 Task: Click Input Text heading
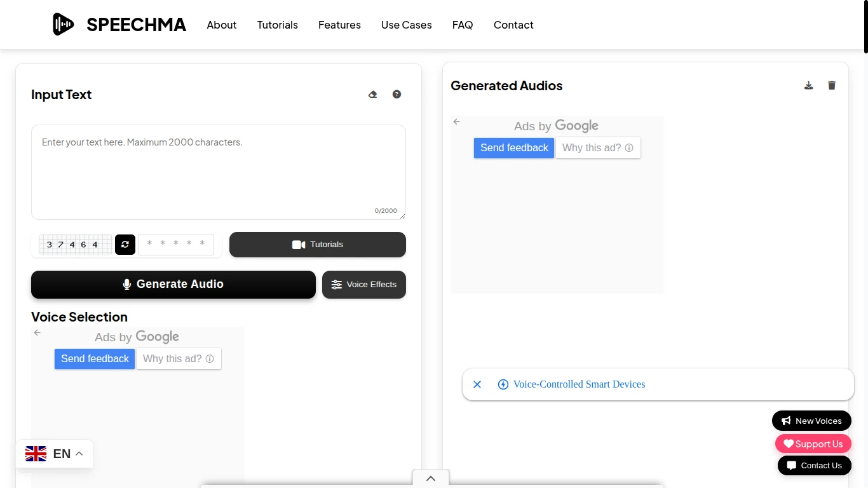[x=62, y=95]
